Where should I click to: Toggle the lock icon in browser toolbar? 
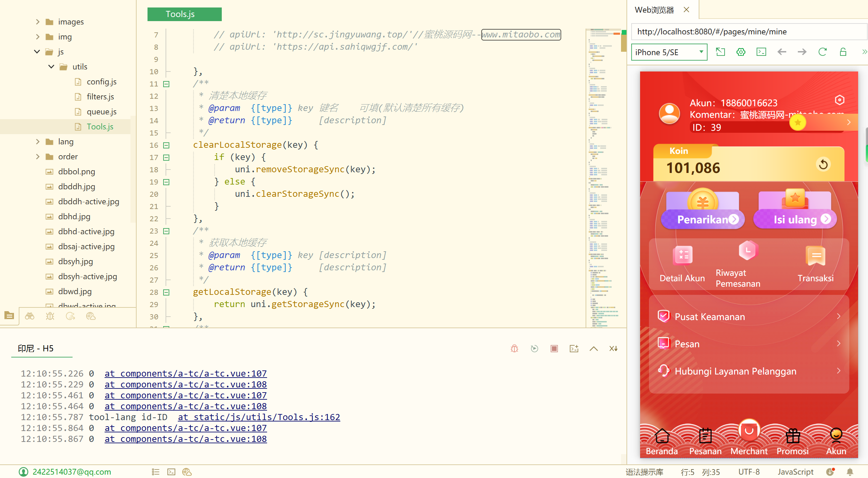click(843, 52)
